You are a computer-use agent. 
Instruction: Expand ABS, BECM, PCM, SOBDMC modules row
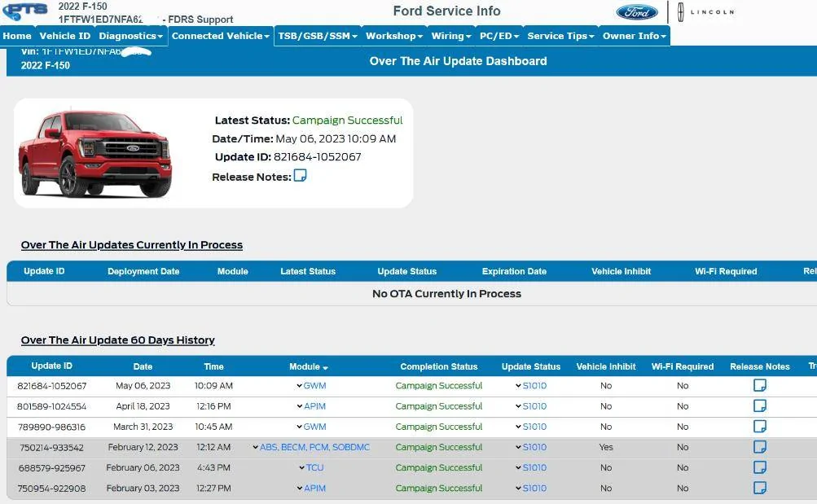pos(311,447)
